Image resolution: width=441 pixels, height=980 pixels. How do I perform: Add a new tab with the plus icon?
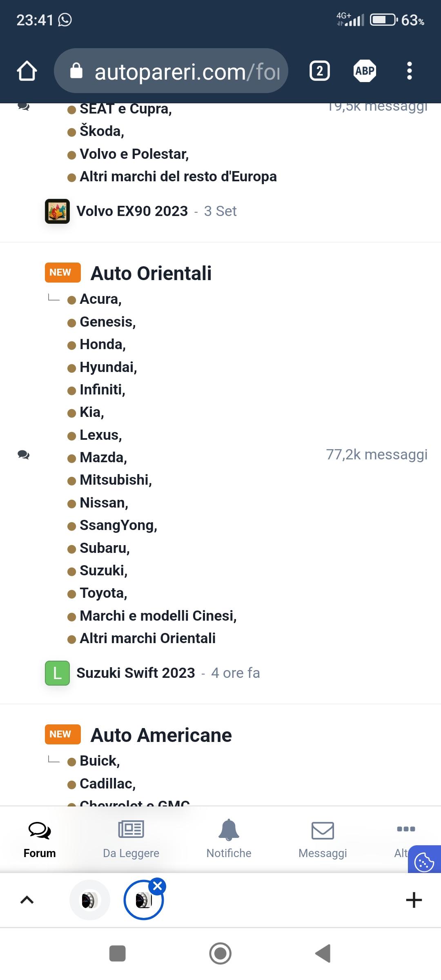click(414, 900)
